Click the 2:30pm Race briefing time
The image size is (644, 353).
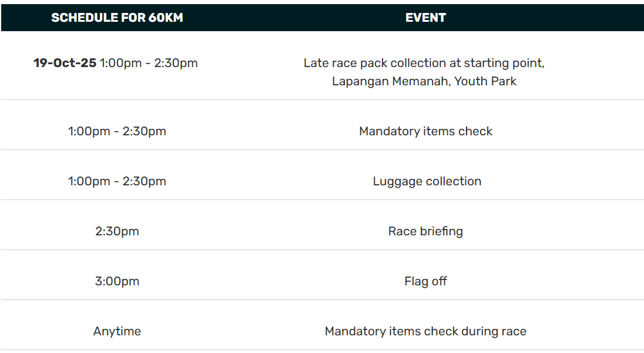117,231
